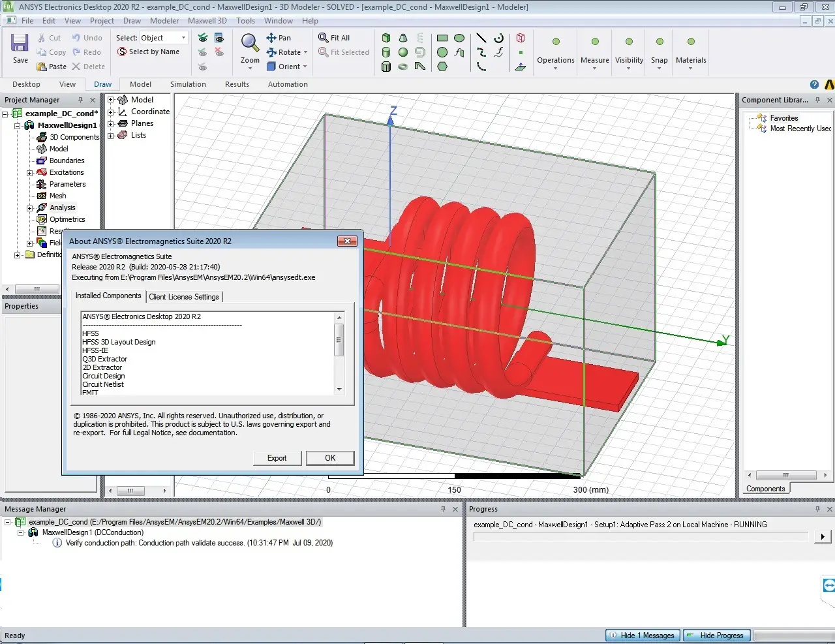Screen dimensions: 835x644
Task: Expand the Lists node in modeler tree
Action: (111, 135)
